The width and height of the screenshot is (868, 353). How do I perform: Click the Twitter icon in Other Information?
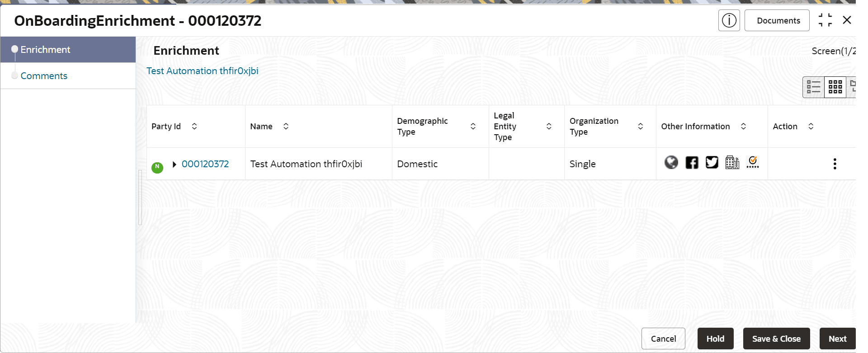click(x=712, y=162)
